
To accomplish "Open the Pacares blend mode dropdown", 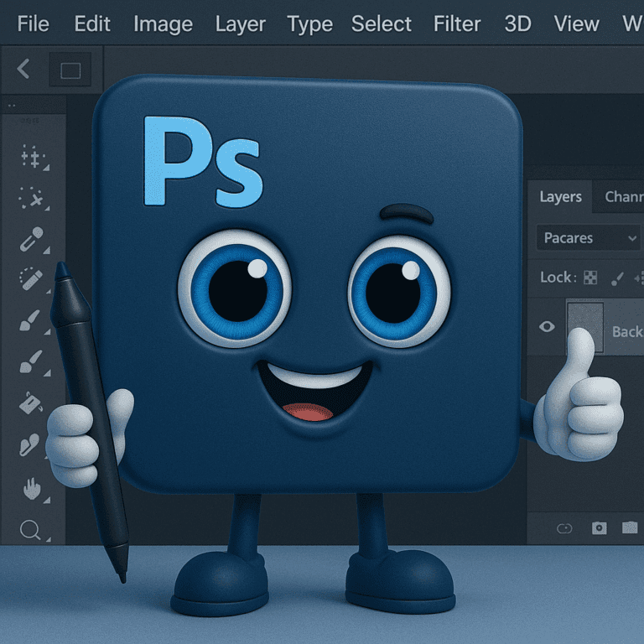I will point(588,238).
